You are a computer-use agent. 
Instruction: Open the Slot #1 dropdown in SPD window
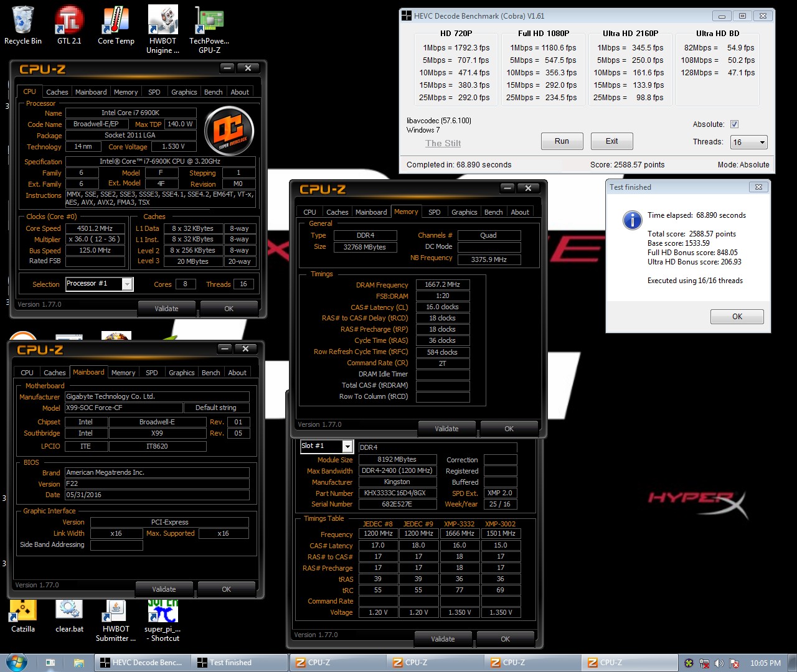tap(327, 446)
